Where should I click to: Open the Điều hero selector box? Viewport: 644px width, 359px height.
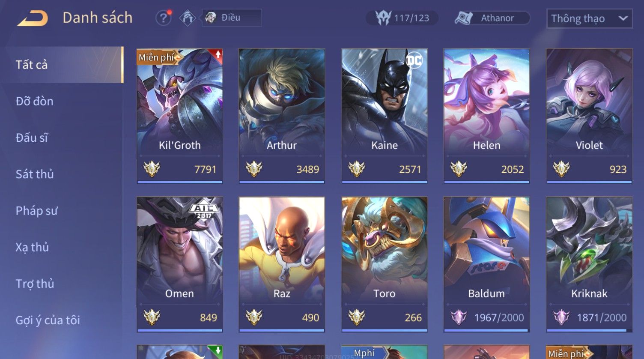(x=232, y=18)
